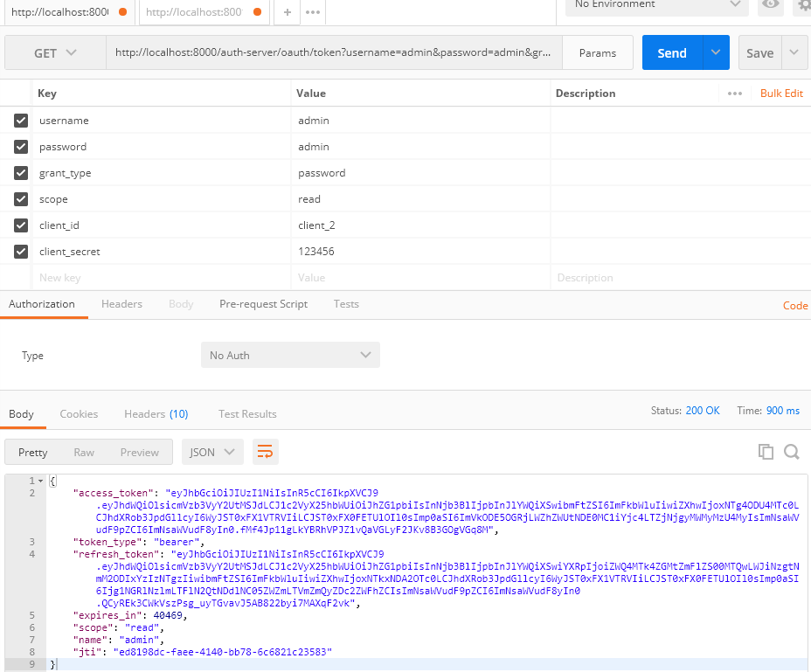811x672 pixels.
Task: Select the 'grant_type' key cell
Action: click(x=162, y=173)
